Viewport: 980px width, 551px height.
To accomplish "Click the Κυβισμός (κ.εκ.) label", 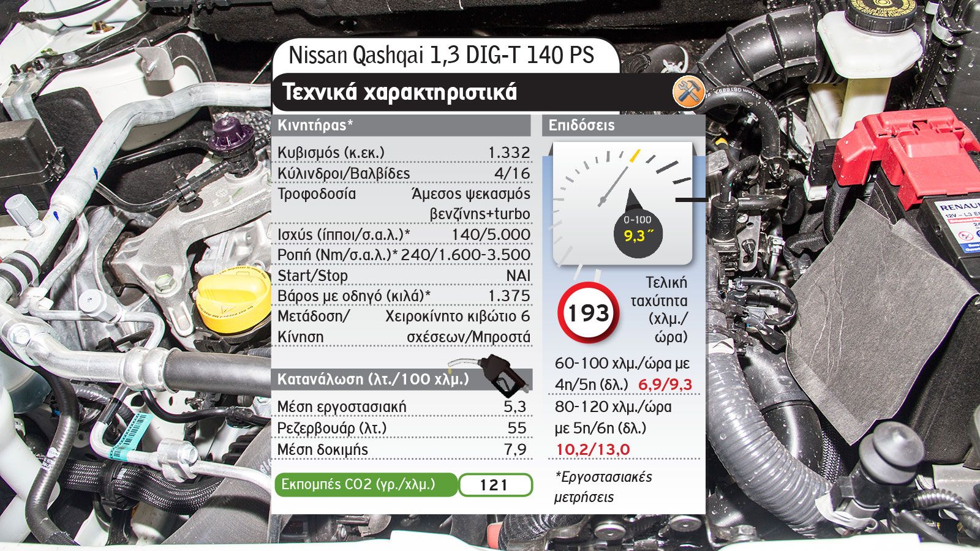I will (x=331, y=152).
